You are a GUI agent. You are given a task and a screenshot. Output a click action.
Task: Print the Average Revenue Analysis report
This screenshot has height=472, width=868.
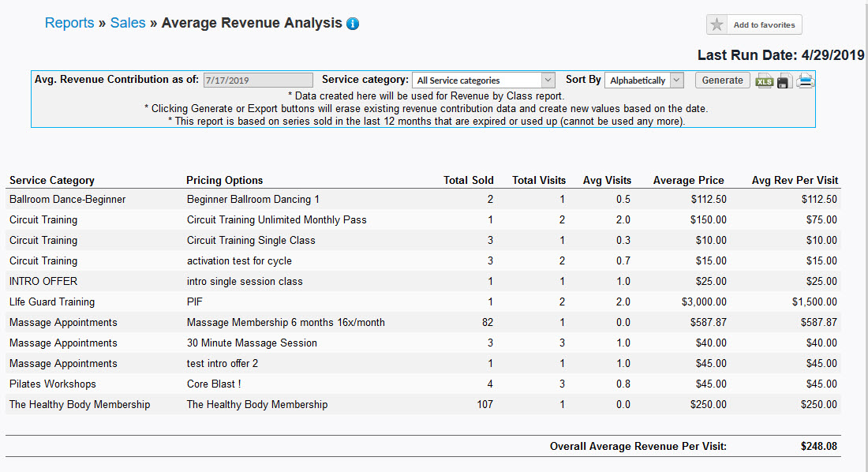pyautogui.click(x=805, y=80)
